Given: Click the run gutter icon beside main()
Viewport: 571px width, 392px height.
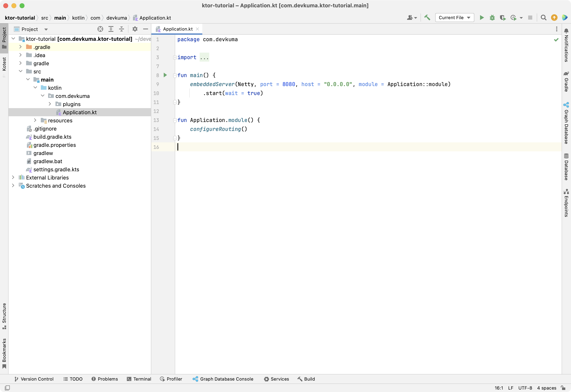Looking at the screenshot, I should [x=165, y=75].
